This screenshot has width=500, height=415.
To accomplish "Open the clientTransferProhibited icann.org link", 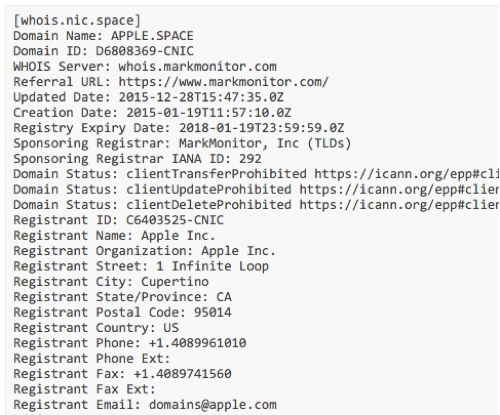I will [406, 174].
